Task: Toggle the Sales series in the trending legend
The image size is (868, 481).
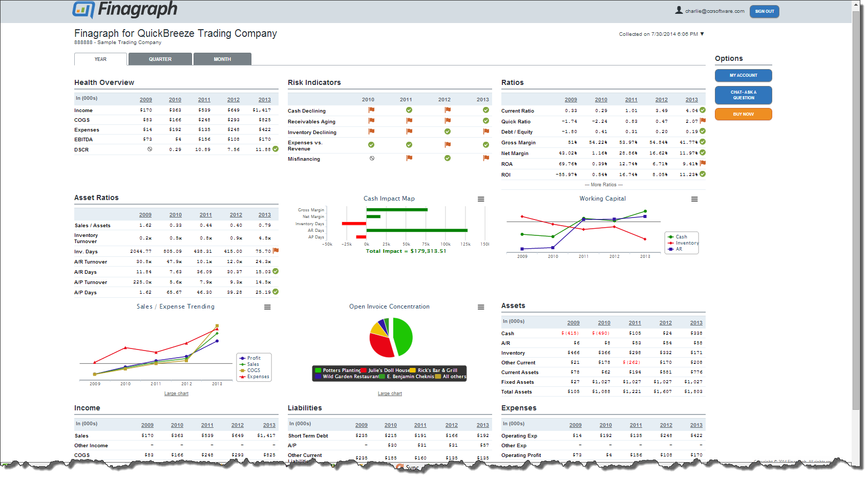Action: (249, 364)
